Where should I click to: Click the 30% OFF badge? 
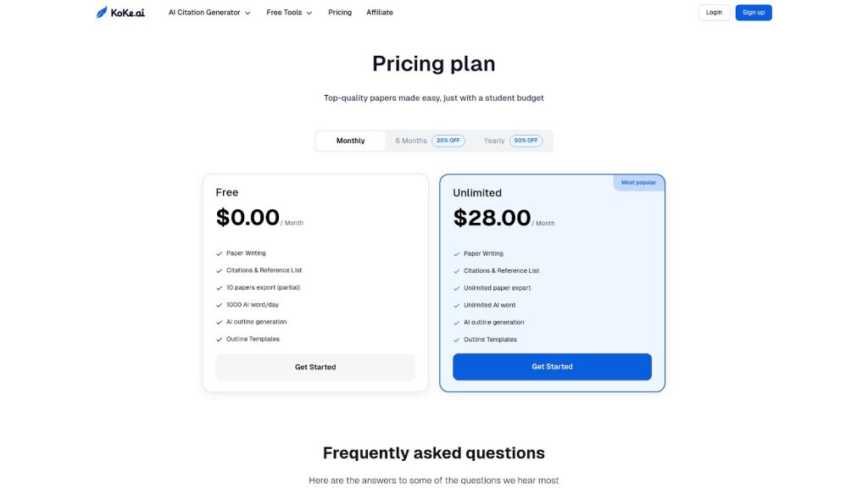[x=448, y=141]
